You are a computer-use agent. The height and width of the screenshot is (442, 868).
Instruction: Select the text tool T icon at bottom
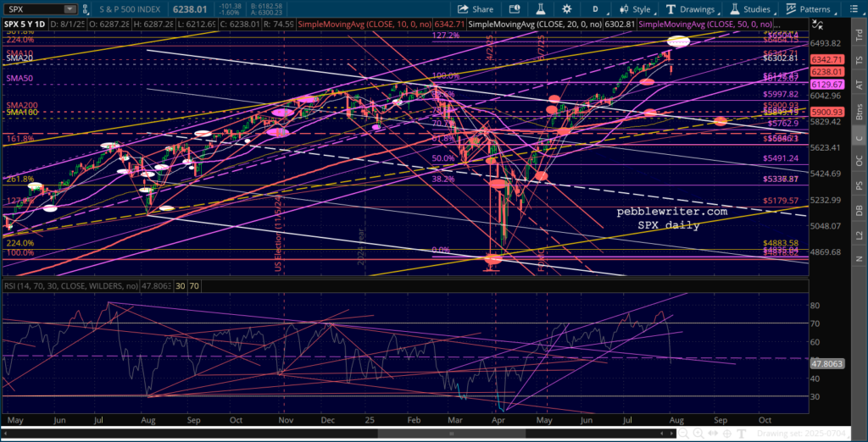click(742, 434)
